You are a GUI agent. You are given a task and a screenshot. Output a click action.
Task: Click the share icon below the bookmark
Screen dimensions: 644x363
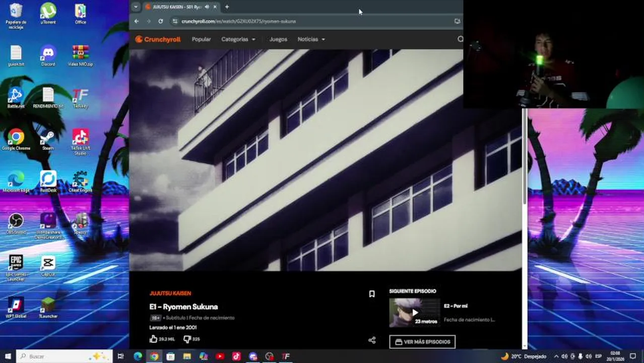pyautogui.click(x=372, y=340)
